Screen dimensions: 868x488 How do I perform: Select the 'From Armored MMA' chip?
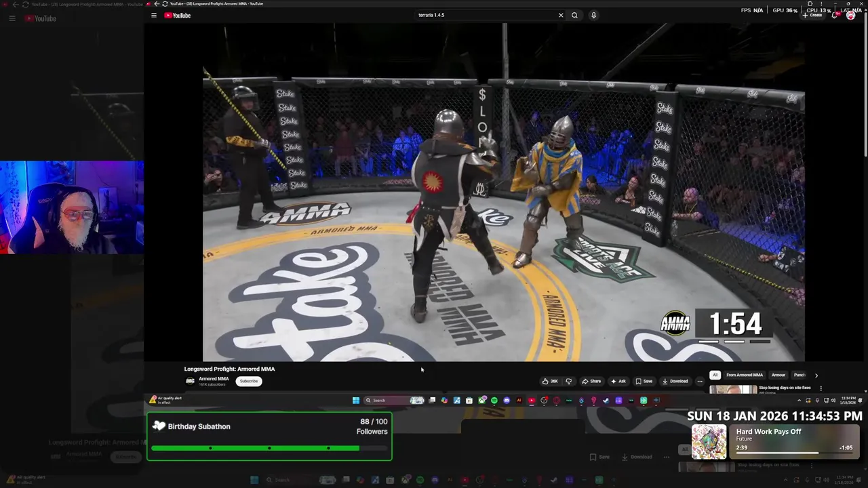745,375
